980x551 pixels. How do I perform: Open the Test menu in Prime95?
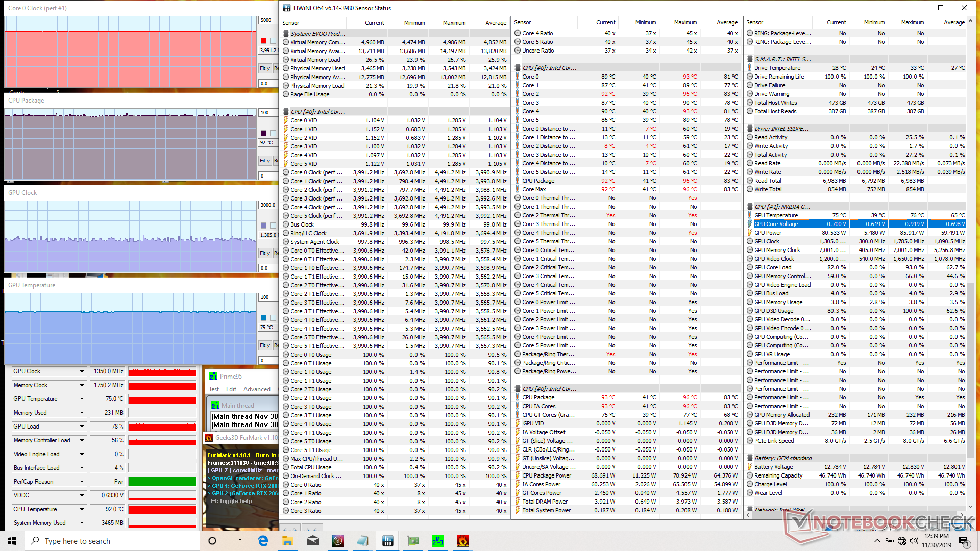click(x=214, y=389)
